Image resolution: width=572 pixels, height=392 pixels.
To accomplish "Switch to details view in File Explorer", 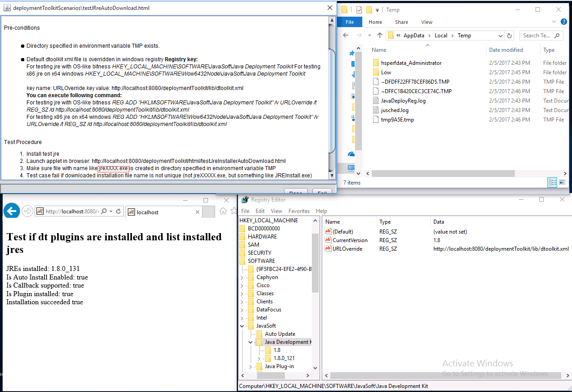I will (x=552, y=182).
